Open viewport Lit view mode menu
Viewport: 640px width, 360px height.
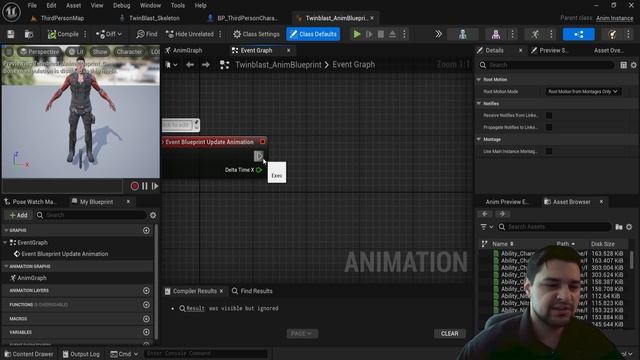coord(76,52)
